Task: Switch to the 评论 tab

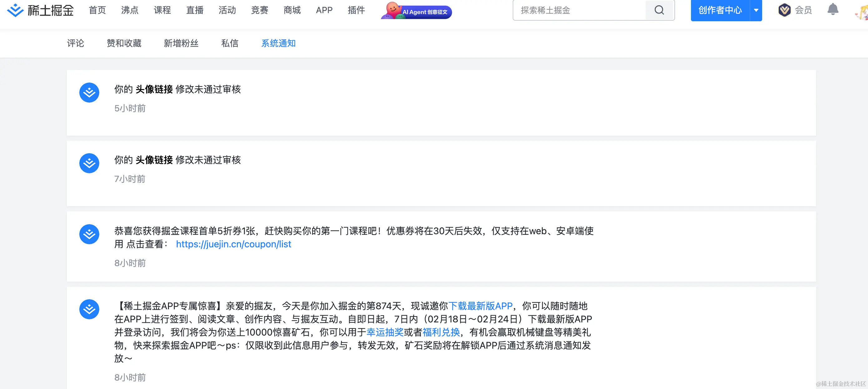Action: 76,43
